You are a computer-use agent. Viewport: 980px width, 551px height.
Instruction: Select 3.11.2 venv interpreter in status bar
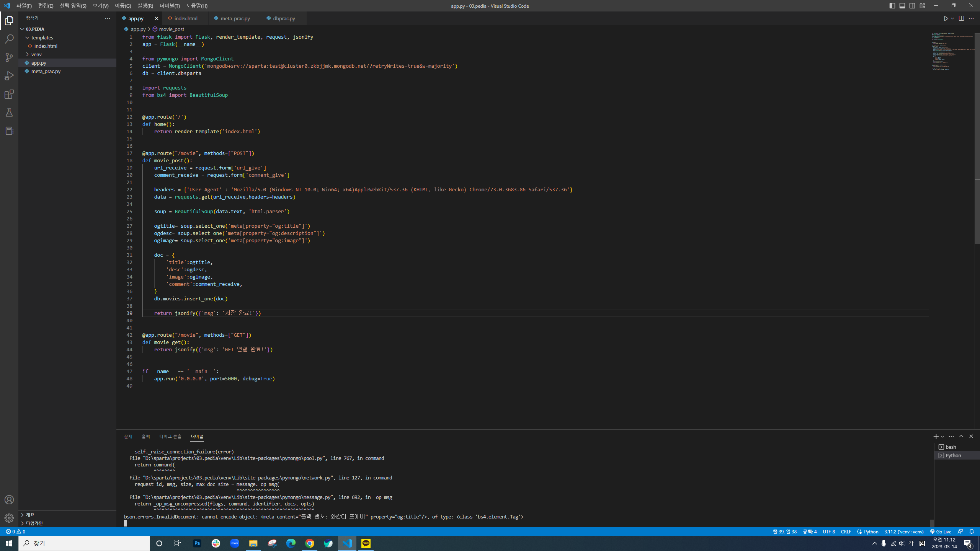(904, 531)
